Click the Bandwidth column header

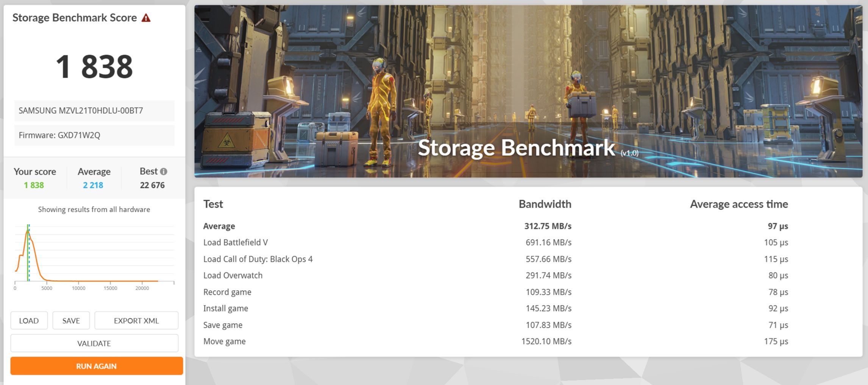click(545, 204)
